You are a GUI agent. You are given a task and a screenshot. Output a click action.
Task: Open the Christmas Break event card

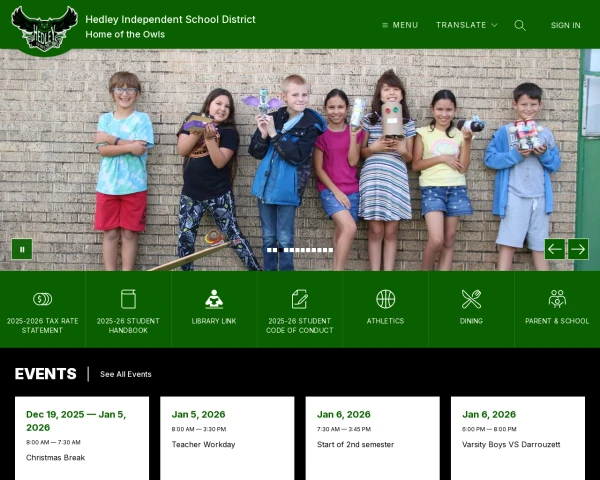pyautogui.click(x=82, y=438)
